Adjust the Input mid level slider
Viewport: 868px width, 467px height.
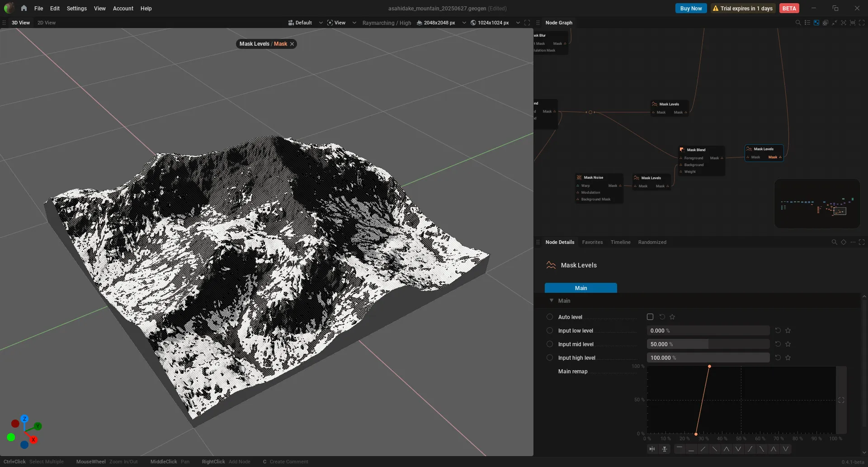pyautogui.click(x=708, y=344)
